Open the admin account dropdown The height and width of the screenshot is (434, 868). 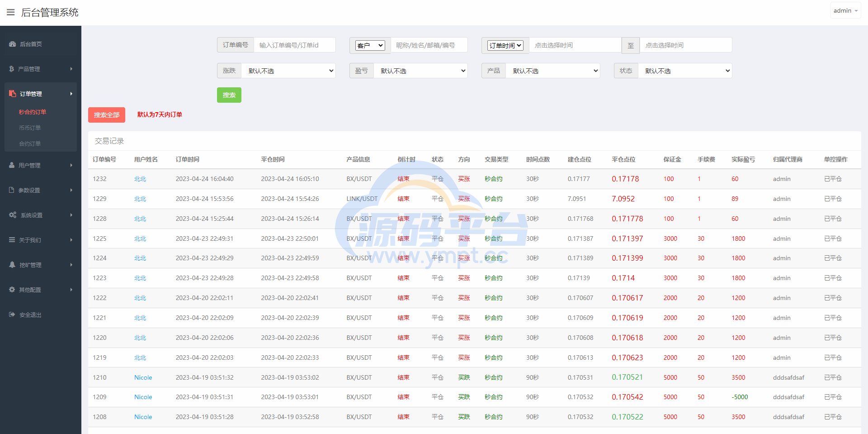845,10
